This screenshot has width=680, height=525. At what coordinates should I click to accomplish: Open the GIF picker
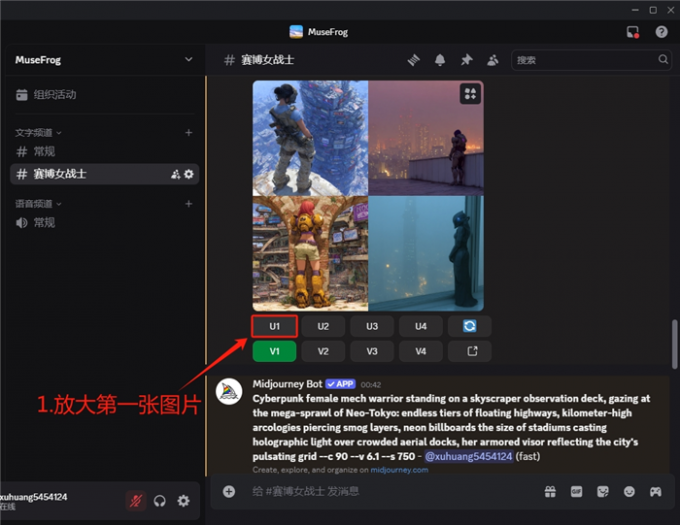pos(576,491)
